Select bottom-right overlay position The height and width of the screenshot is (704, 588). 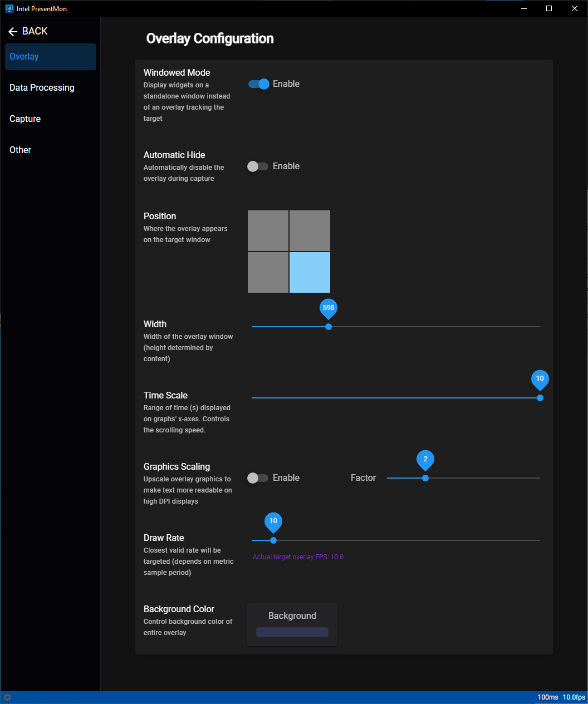310,272
